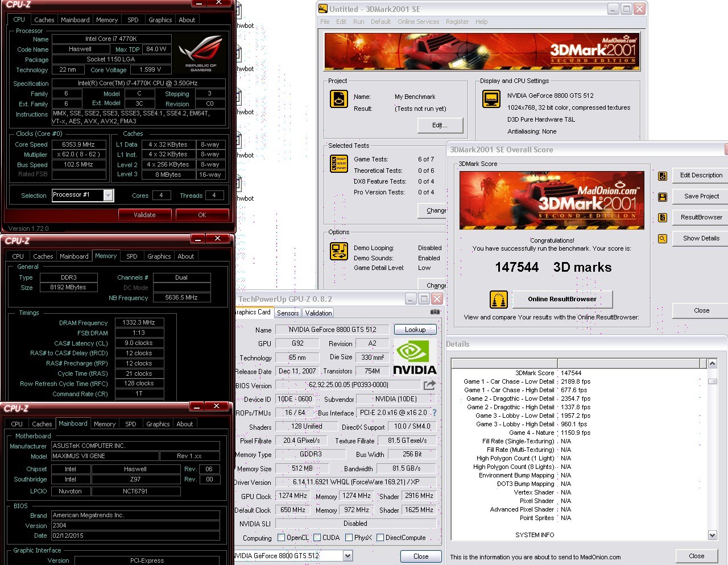The image size is (728, 565).
Task: Open SPD tab in top CPU-Z window
Action: tap(133, 20)
